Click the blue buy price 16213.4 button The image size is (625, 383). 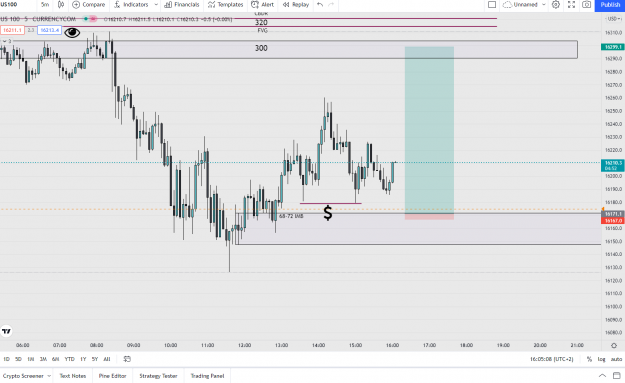coord(49,30)
